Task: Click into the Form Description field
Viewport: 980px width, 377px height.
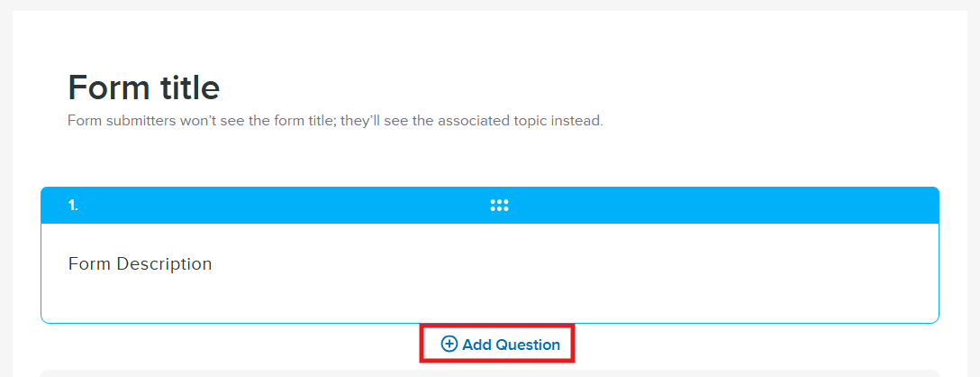Action: (141, 264)
